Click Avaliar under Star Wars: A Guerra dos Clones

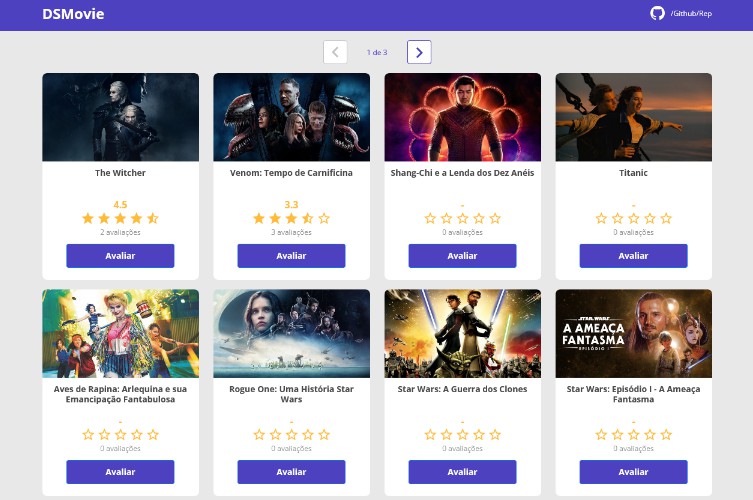(462, 472)
